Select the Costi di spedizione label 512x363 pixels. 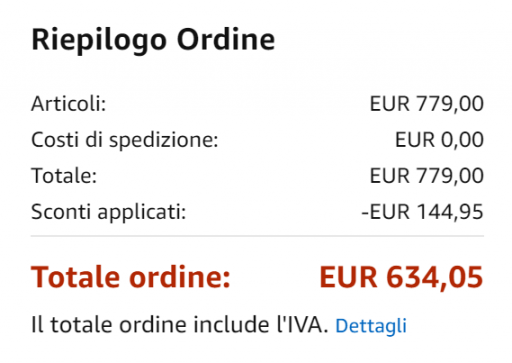pyautogui.click(x=125, y=140)
